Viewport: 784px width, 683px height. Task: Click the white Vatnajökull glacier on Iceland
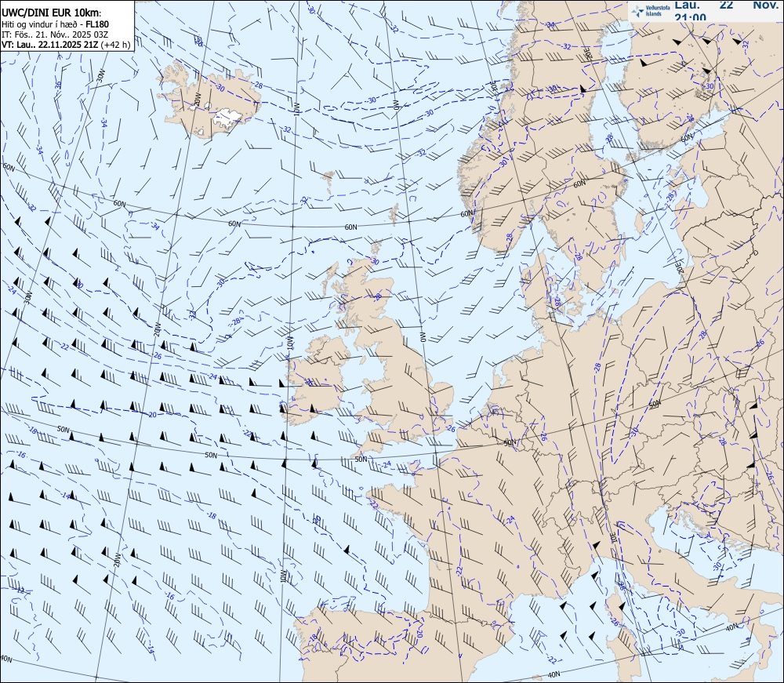[228, 117]
